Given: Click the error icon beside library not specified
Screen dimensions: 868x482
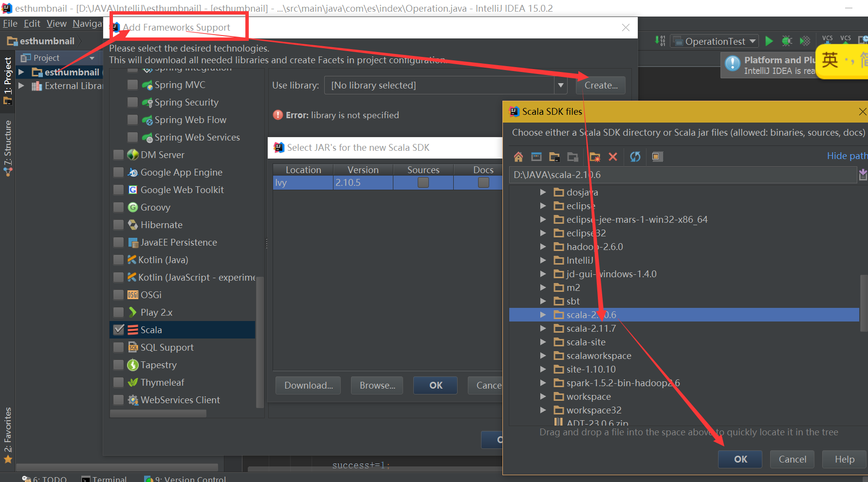Looking at the screenshot, I should tap(278, 115).
